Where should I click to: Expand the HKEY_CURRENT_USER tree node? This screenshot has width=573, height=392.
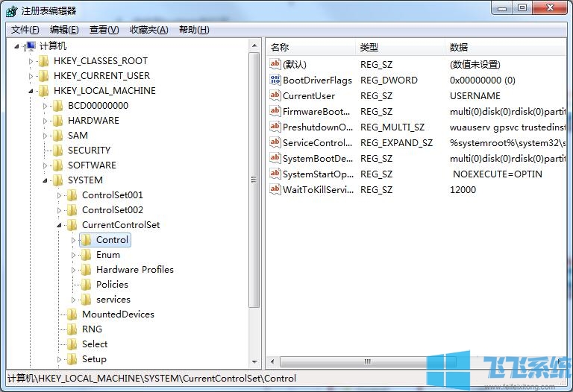tap(31, 76)
